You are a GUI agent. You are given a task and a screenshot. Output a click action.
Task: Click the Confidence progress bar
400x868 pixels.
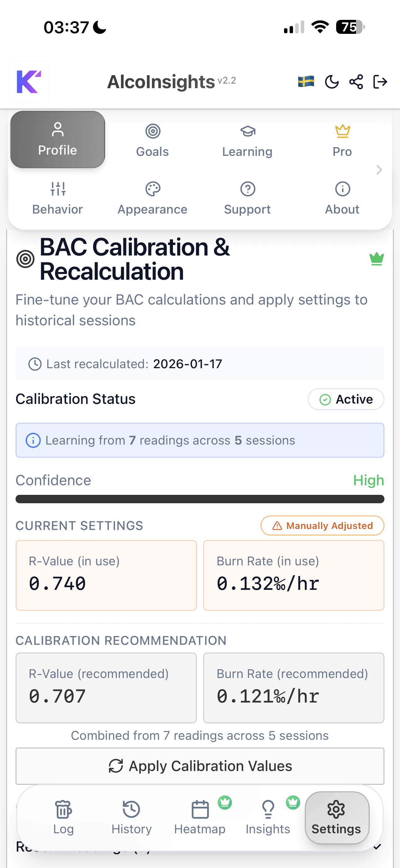tap(200, 499)
